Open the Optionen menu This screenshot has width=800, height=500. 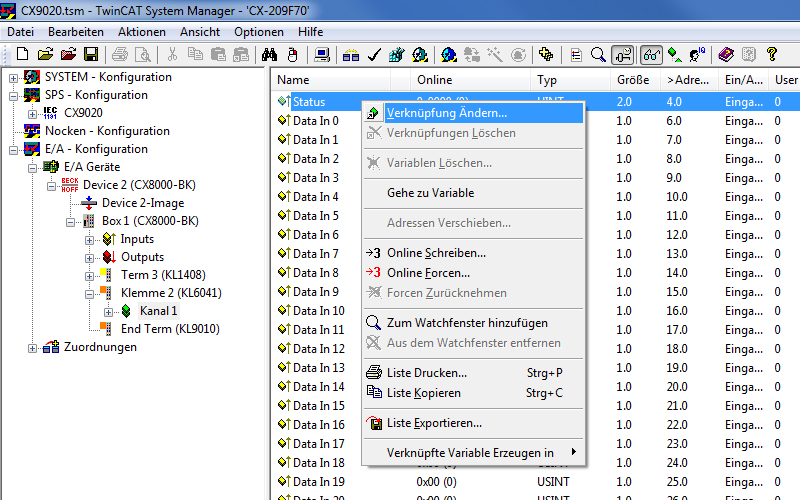(x=259, y=32)
